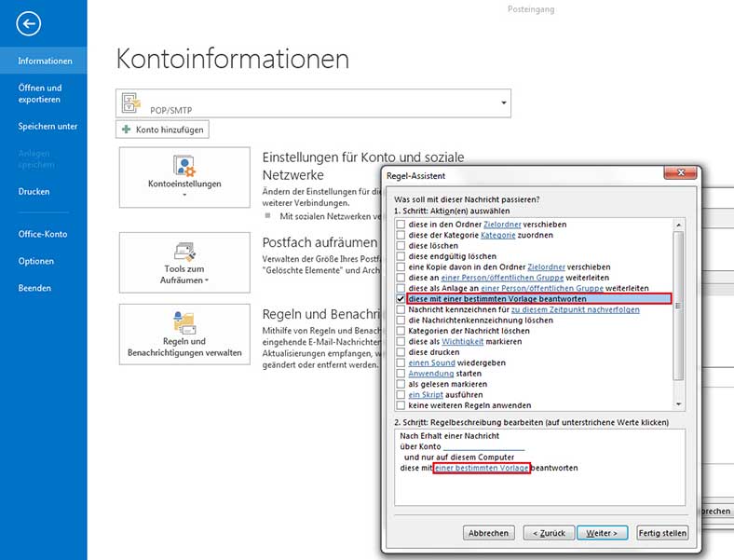Image resolution: width=734 pixels, height=560 pixels.
Task: Check 'Anwendung starten' checkbox
Action: click(x=401, y=373)
